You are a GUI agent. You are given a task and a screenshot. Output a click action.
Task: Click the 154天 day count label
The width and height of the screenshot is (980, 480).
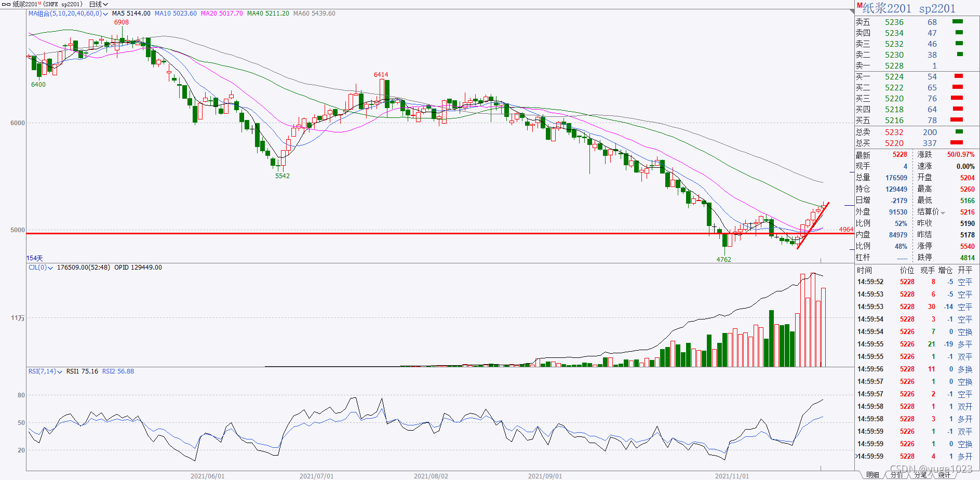coord(35,258)
